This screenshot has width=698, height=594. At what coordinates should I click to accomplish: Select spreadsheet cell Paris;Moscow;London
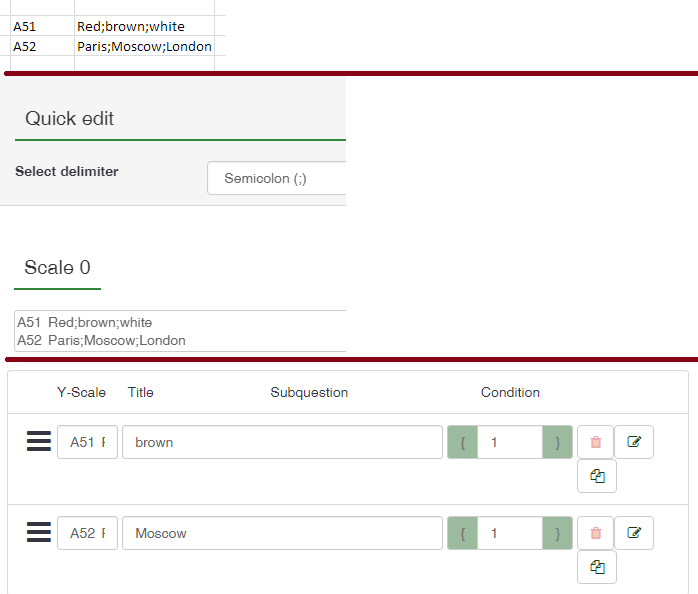pos(143,46)
